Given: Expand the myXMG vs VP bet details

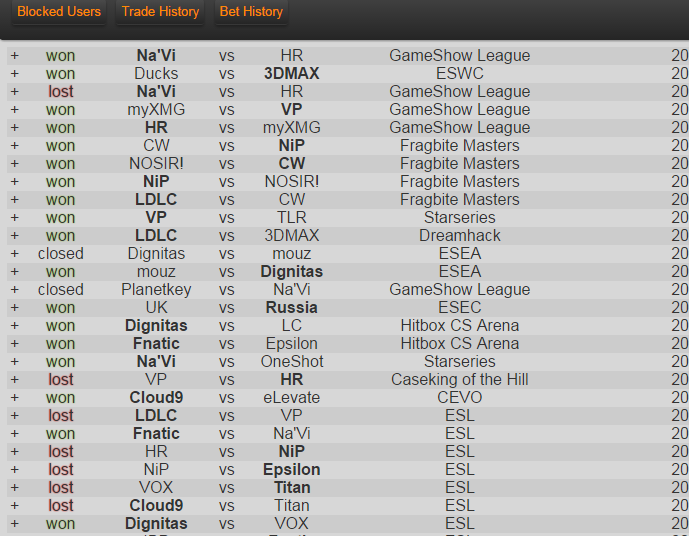Looking at the screenshot, I should click(15, 109).
